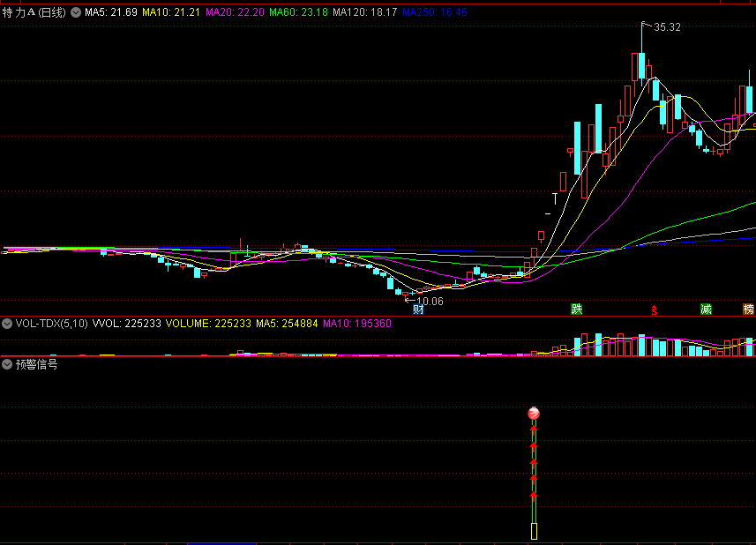Click the yellow box under the signal line
This screenshot has height=545, width=756.
(x=534, y=531)
